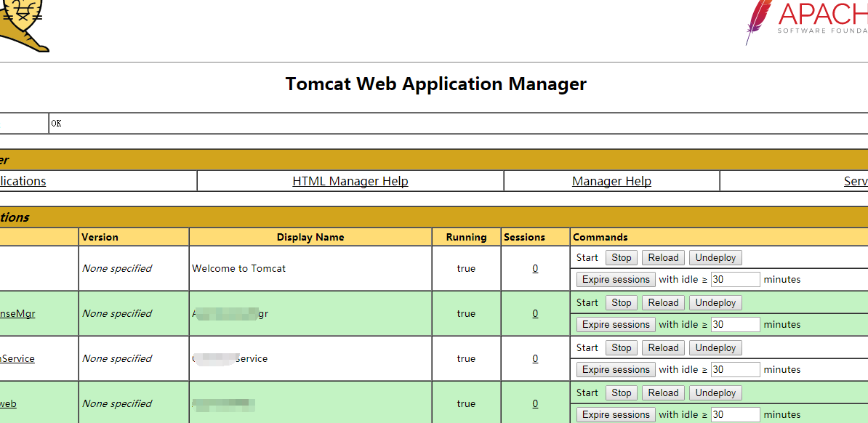Stop the Service application

(621, 347)
